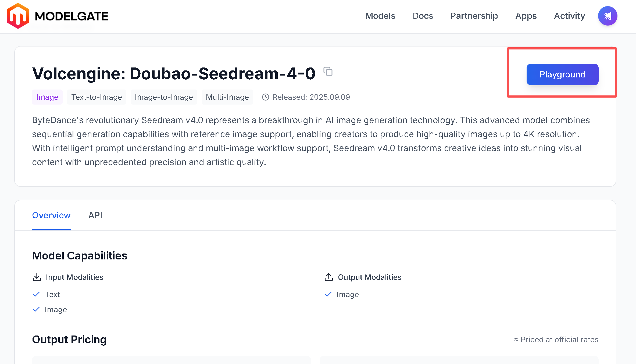Click the checkmark beside output Image
The height and width of the screenshot is (364, 636).
[328, 294]
